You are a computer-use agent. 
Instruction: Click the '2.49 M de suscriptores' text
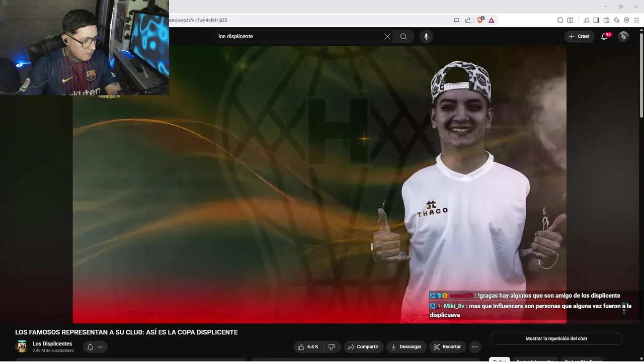pyautogui.click(x=53, y=350)
